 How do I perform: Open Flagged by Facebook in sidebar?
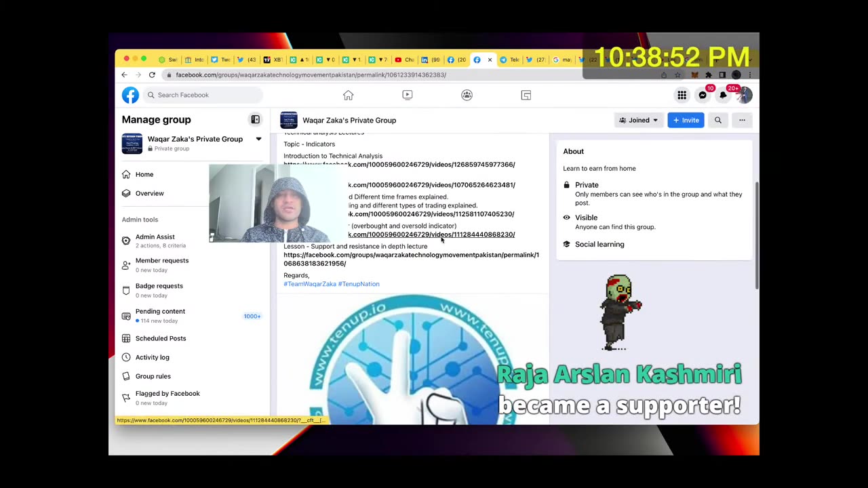[193, 397]
